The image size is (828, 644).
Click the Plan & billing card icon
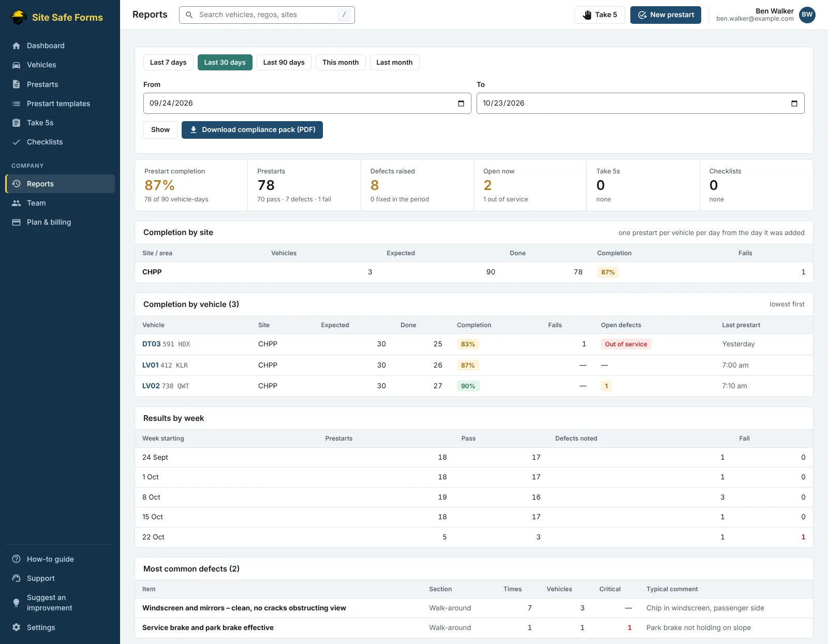[17, 222]
